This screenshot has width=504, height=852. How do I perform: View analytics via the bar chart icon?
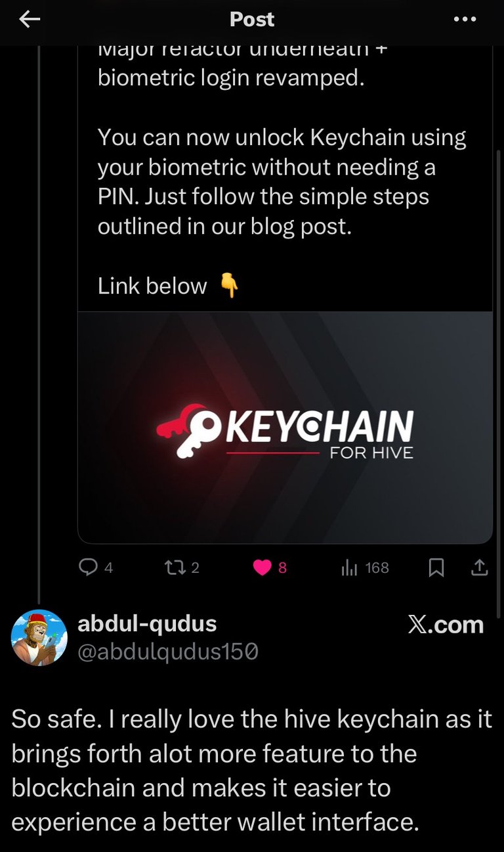click(x=348, y=568)
